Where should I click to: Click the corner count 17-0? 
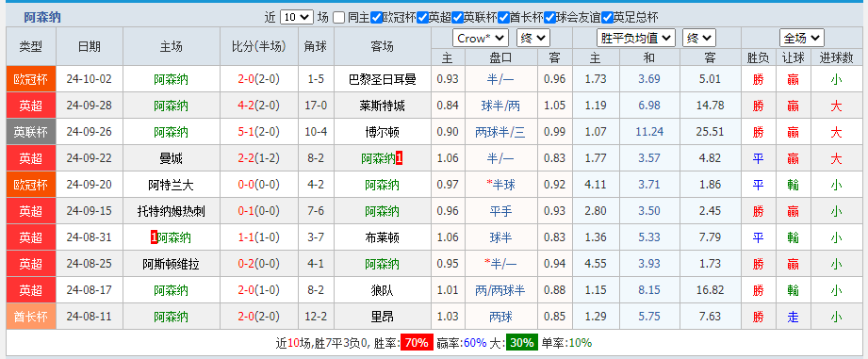(316, 106)
